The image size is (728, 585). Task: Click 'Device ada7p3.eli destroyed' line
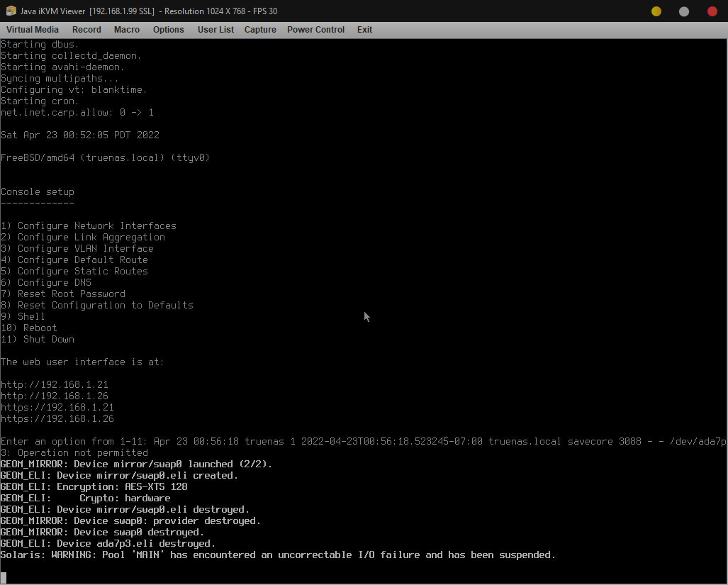[108, 544]
